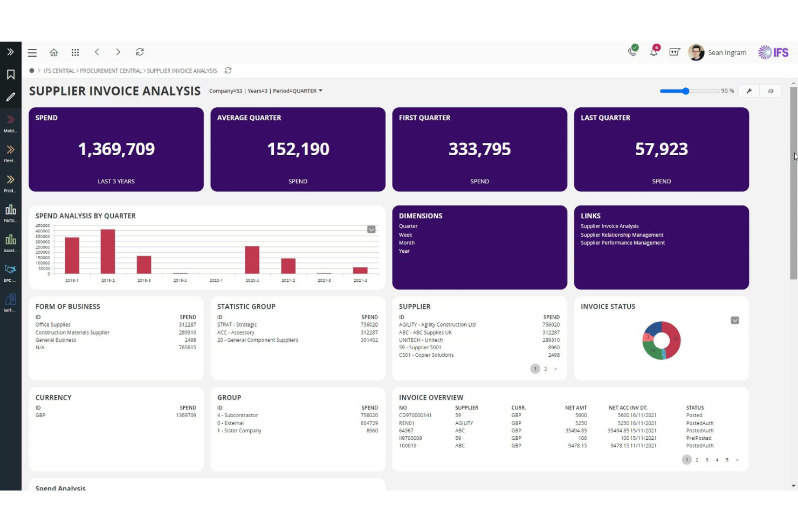Viewport: 798px width, 532px height.
Task: Select 4 - Subcontractor group row
Action: pos(298,416)
